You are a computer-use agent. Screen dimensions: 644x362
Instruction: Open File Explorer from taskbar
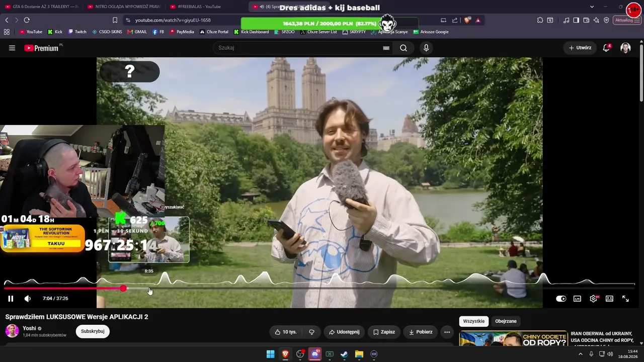pyautogui.click(x=359, y=354)
